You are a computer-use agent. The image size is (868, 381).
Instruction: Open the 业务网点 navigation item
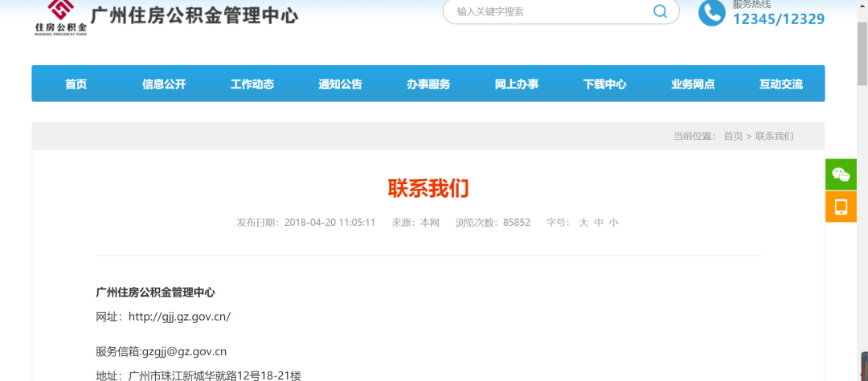693,84
